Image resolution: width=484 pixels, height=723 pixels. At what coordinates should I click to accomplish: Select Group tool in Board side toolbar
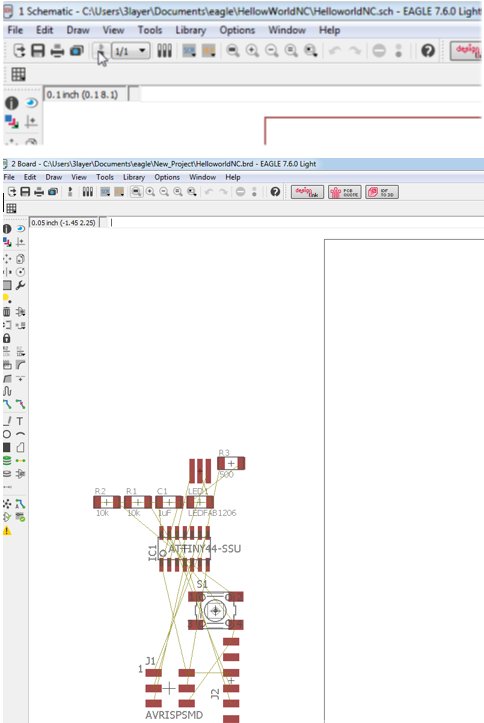pos(7,285)
